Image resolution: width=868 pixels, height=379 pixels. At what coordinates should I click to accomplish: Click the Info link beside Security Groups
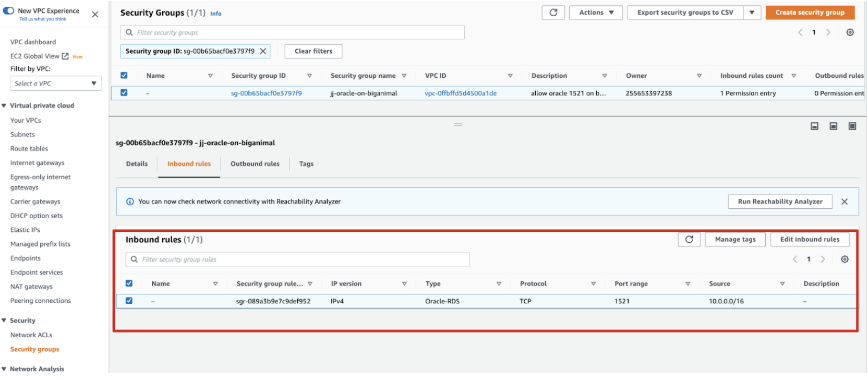(215, 14)
